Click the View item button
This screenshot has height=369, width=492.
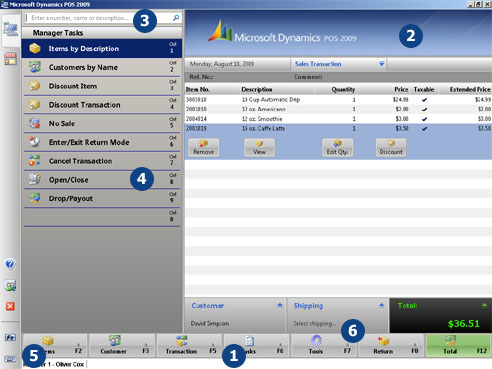(259, 147)
